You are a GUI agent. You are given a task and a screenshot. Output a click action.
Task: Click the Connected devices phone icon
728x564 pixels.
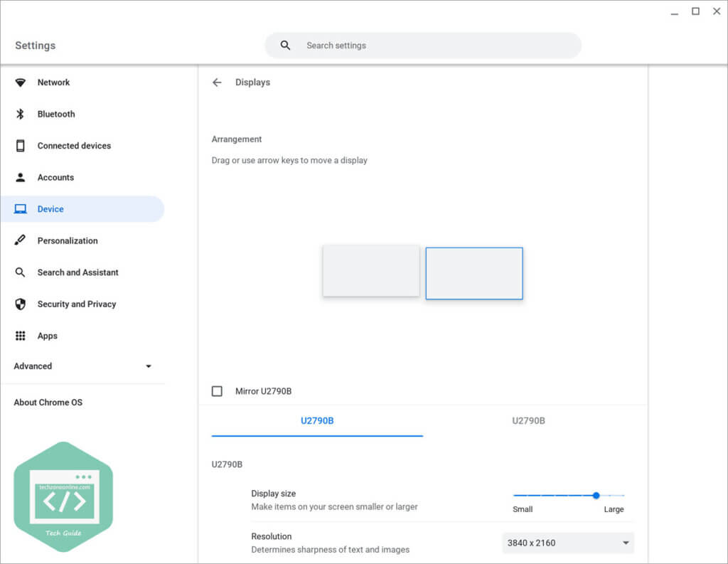click(21, 145)
